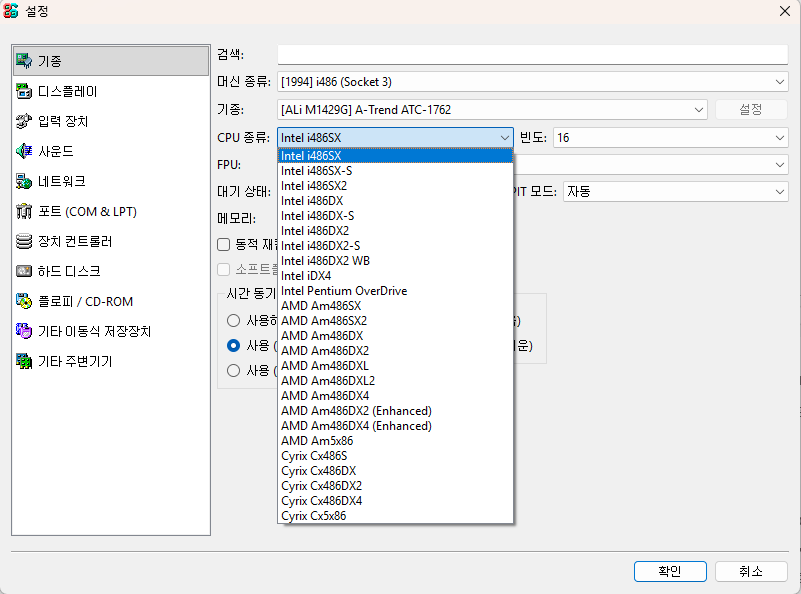This screenshot has width=801, height=594.
Task: Click the 기종 (machine) chip icon in sidebar
Action: pyautogui.click(x=23, y=61)
